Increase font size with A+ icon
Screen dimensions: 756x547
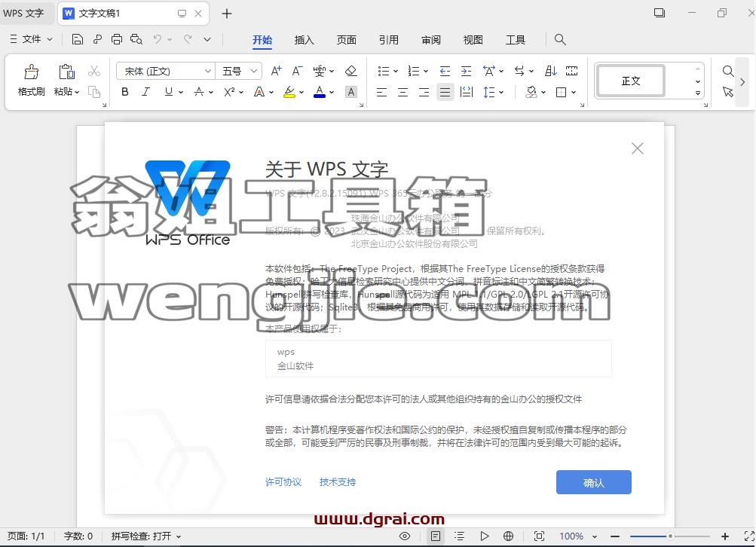click(277, 72)
